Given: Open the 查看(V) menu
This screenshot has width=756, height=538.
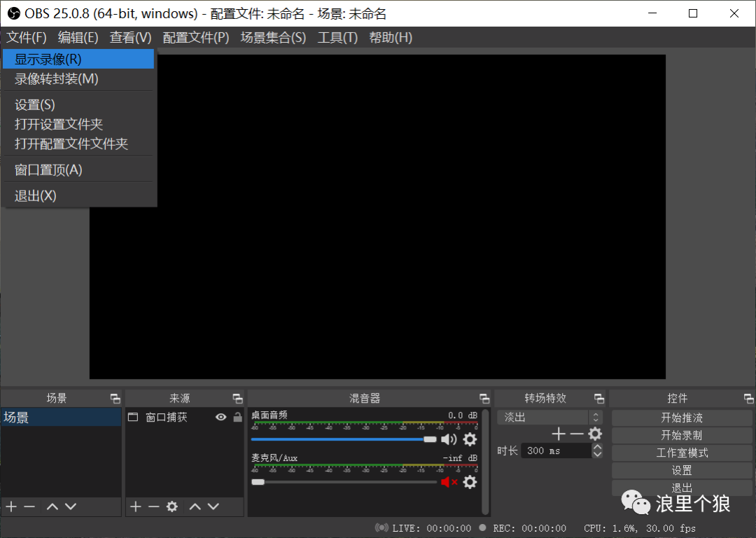Looking at the screenshot, I should 131,38.
